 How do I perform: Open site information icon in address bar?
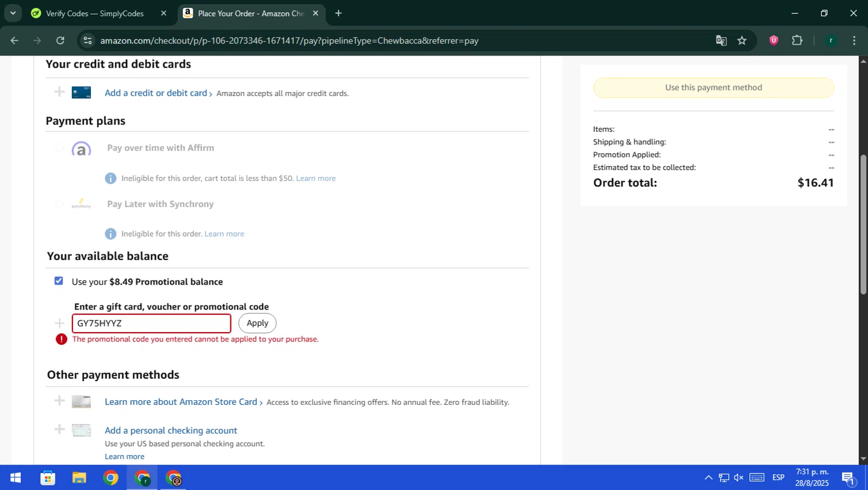[x=88, y=40]
